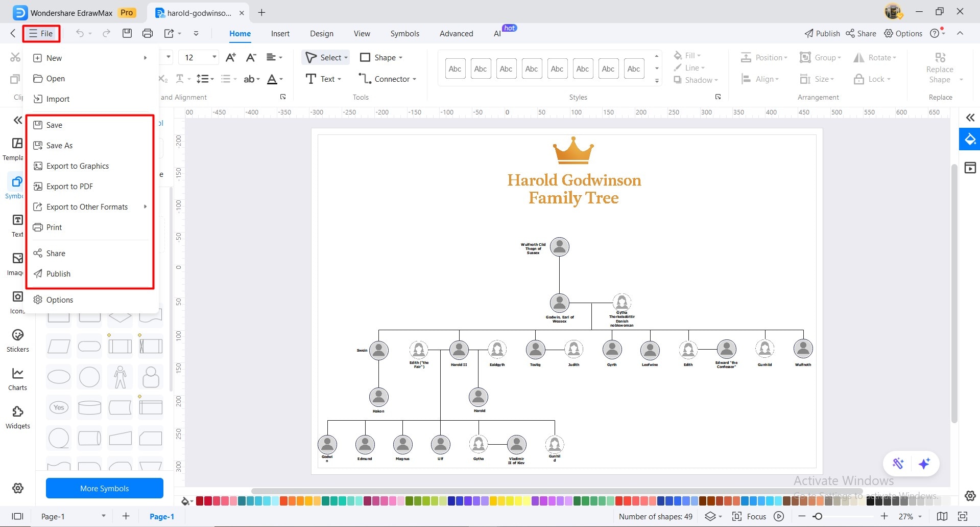This screenshot has width=980, height=527.
Task: Select the Fill color panel on right sidebar
Action: tap(969, 139)
